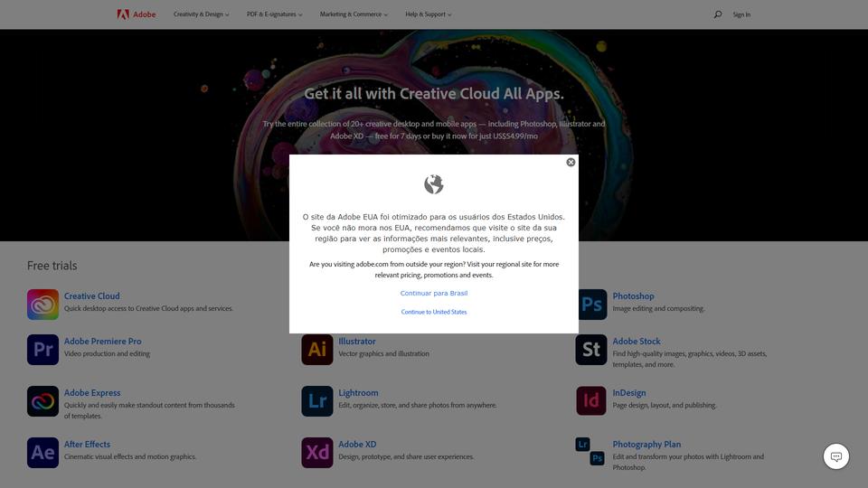Click the Photography Plan Lr/Ps icon
This screenshot has height=488, width=868.
click(x=590, y=452)
